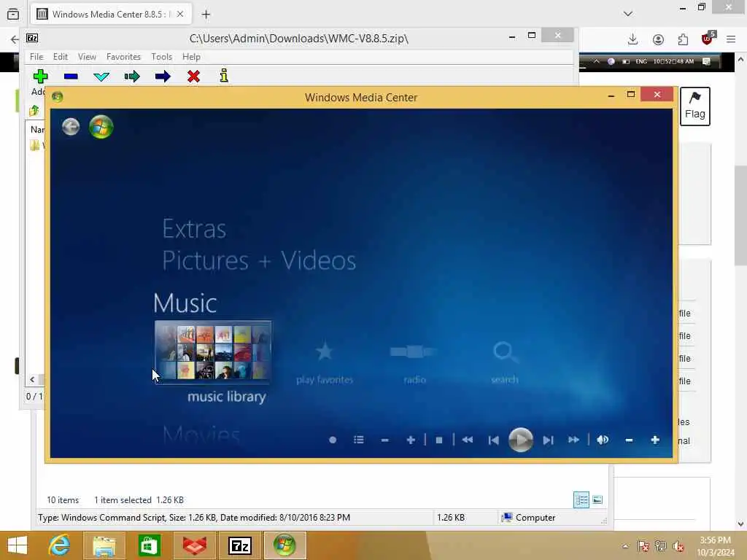Click 7-Zip Add green plus icon
The height and width of the screenshot is (560, 747).
pyautogui.click(x=41, y=76)
